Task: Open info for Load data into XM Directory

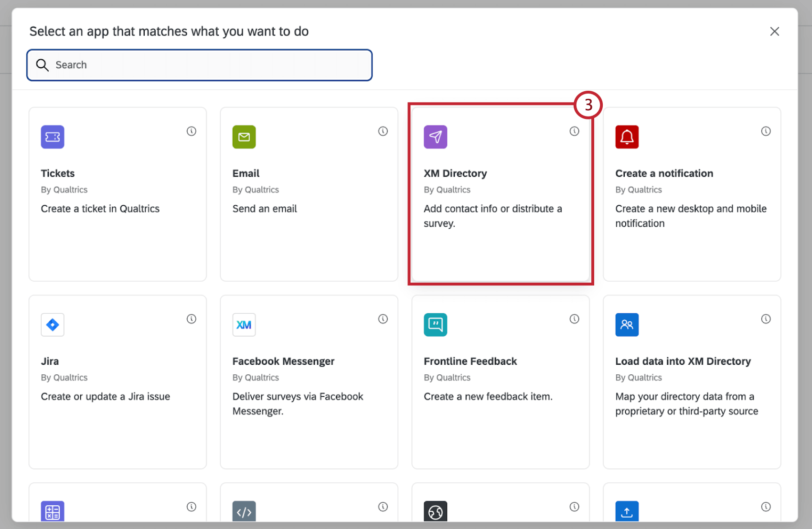Action: pyautogui.click(x=766, y=319)
